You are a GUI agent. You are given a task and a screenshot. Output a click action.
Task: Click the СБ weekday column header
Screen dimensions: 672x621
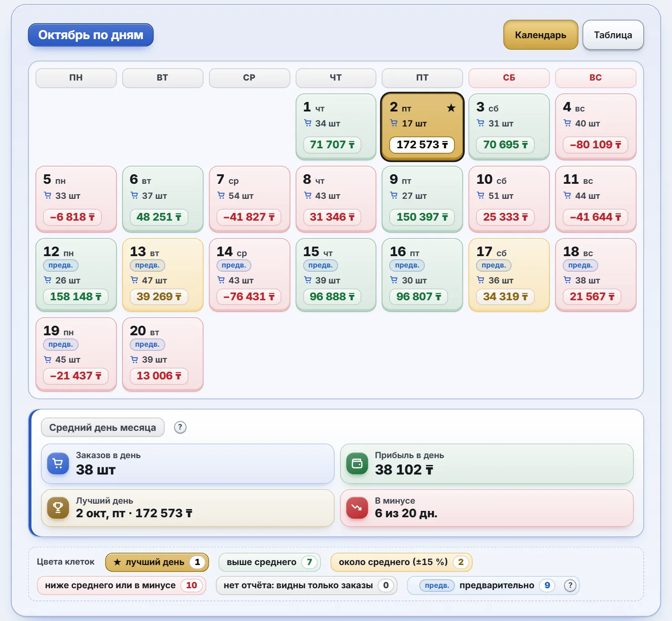[x=509, y=78]
